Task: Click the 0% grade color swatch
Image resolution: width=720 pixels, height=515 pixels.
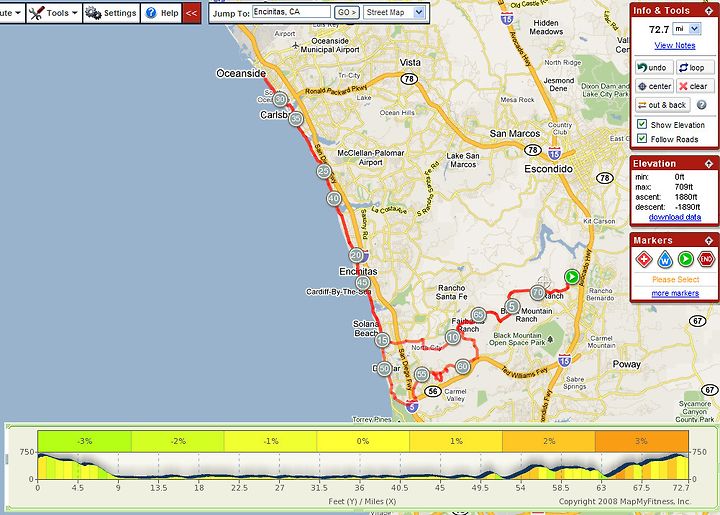Action: pyautogui.click(x=363, y=441)
